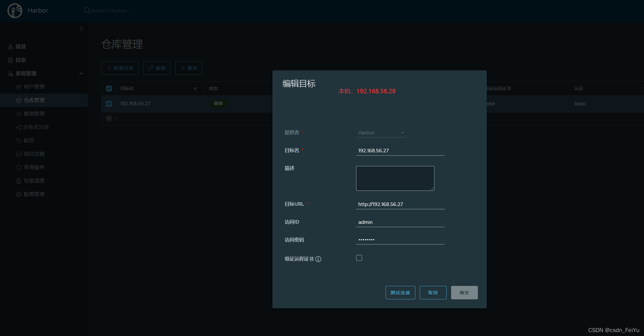Focus the 目标名 input field

tap(400, 151)
